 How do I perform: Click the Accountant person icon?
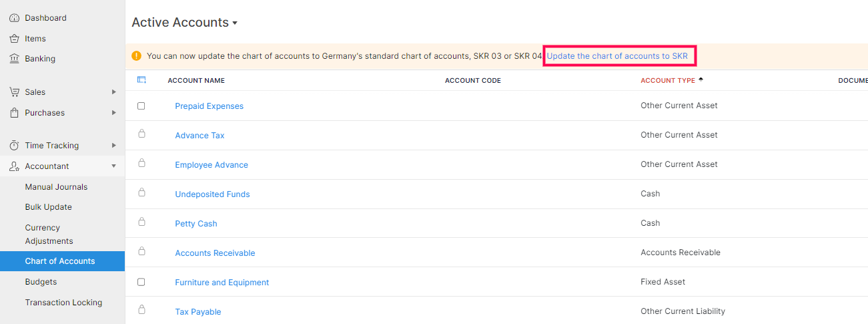14,166
